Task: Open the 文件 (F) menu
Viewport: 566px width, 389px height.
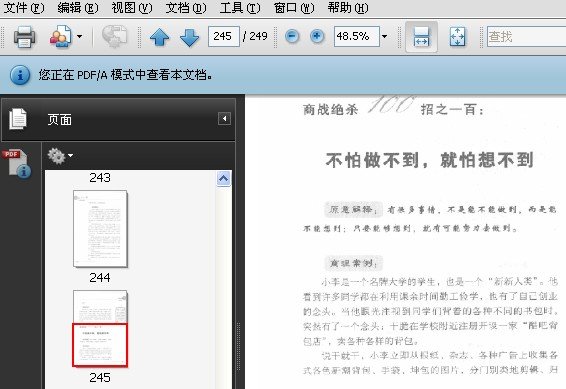Action: [24, 8]
